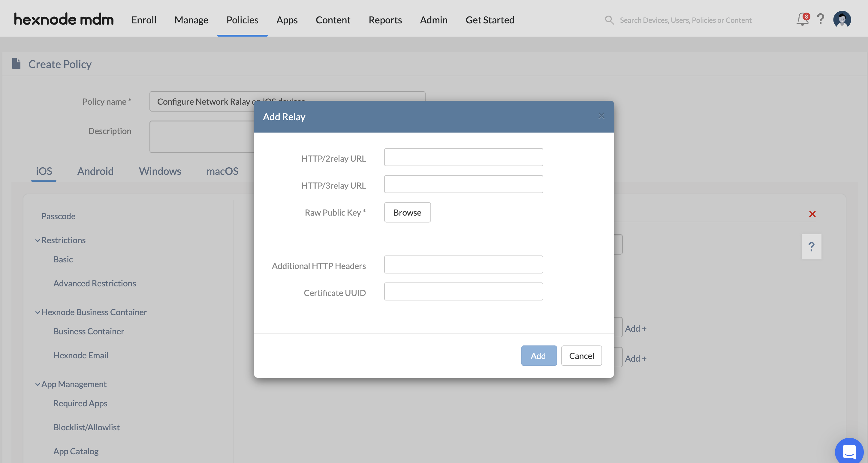The height and width of the screenshot is (463, 868).
Task: Click the Add button in dialog
Action: pos(539,356)
